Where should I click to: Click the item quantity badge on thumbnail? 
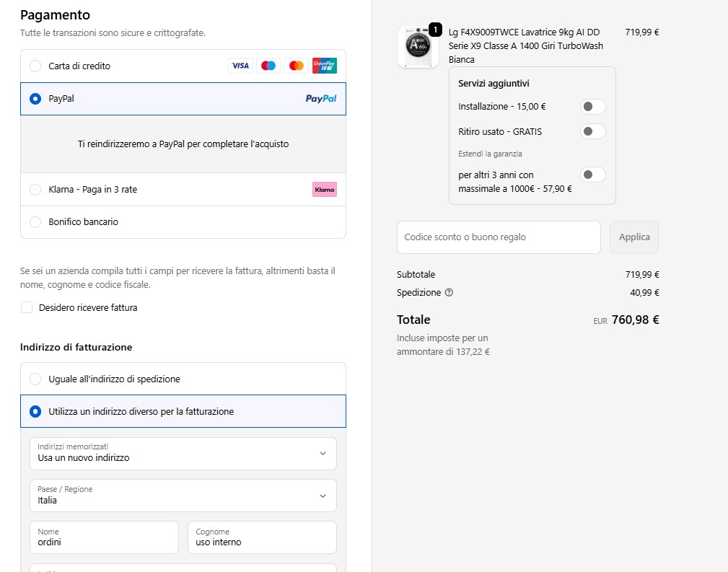coord(435,30)
